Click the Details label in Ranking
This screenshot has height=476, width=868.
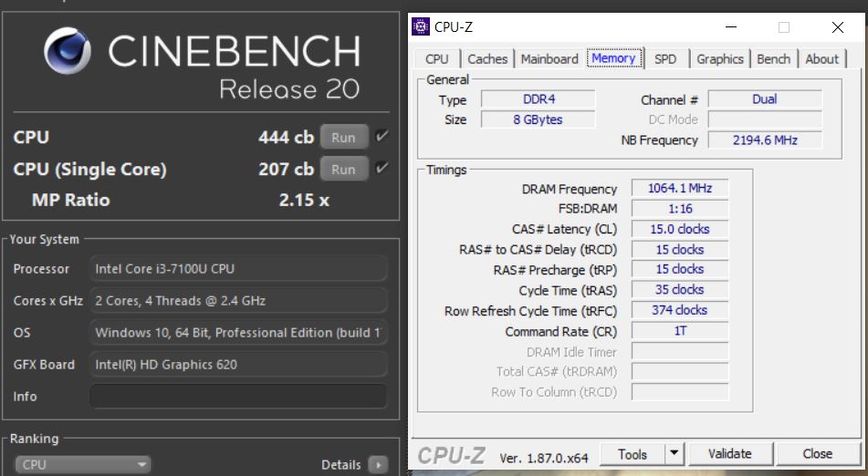pyautogui.click(x=341, y=465)
